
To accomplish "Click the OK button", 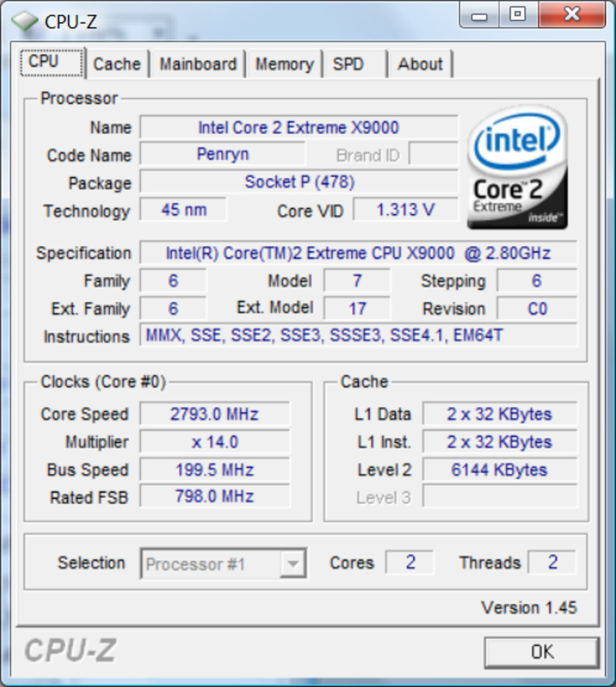I will click(x=543, y=652).
